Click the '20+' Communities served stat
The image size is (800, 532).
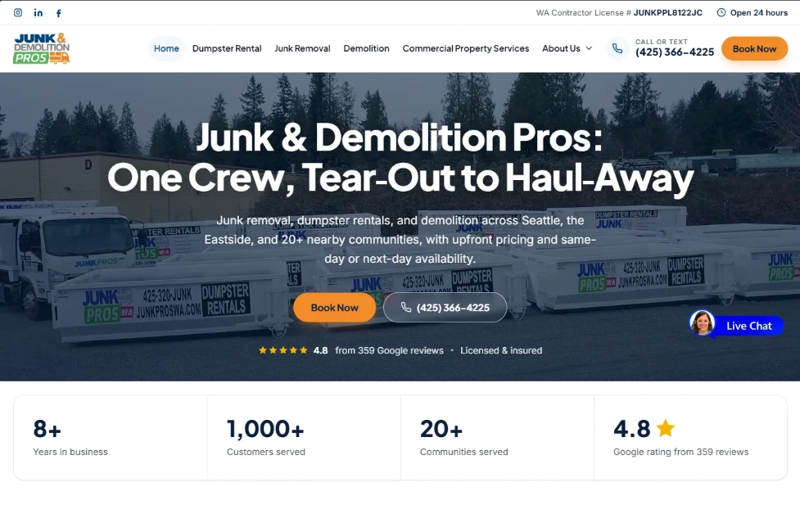(x=441, y=429)
